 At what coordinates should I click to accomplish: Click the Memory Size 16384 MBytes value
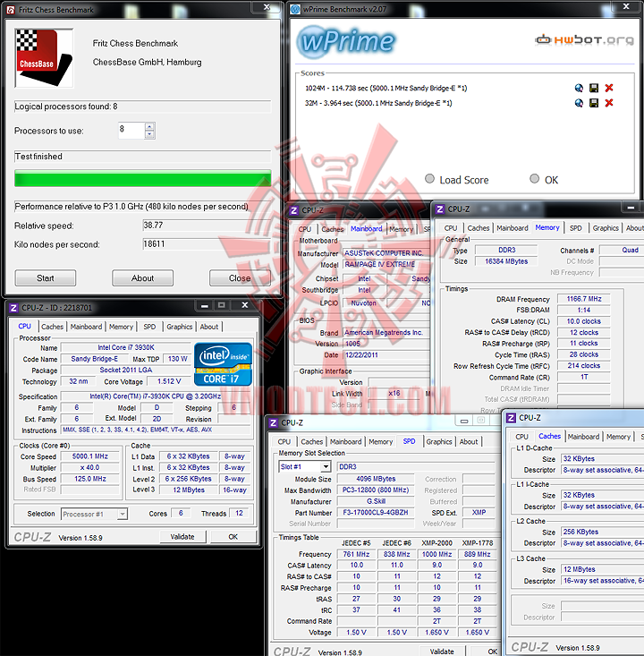pos(506,261)
